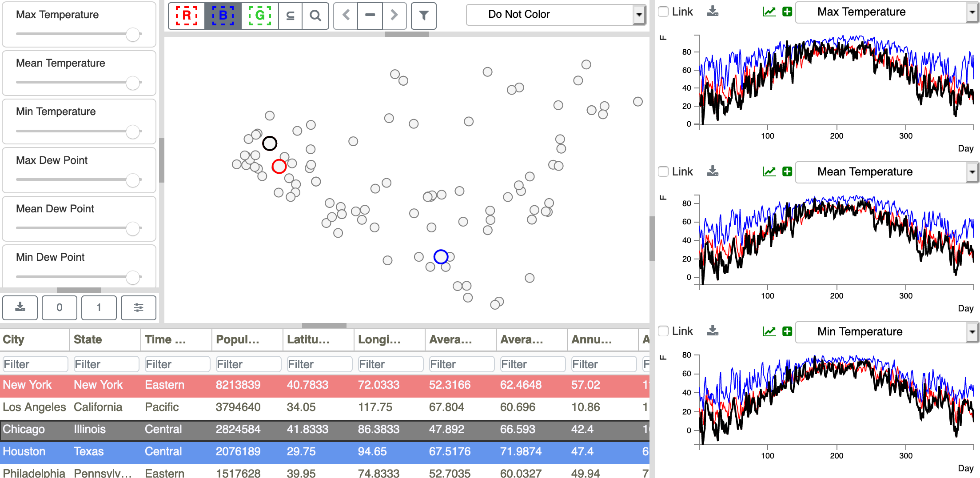Click line chart icon for Mean Temperature
The height and width of the screenshot is (478, 980).
coord(769,171)
